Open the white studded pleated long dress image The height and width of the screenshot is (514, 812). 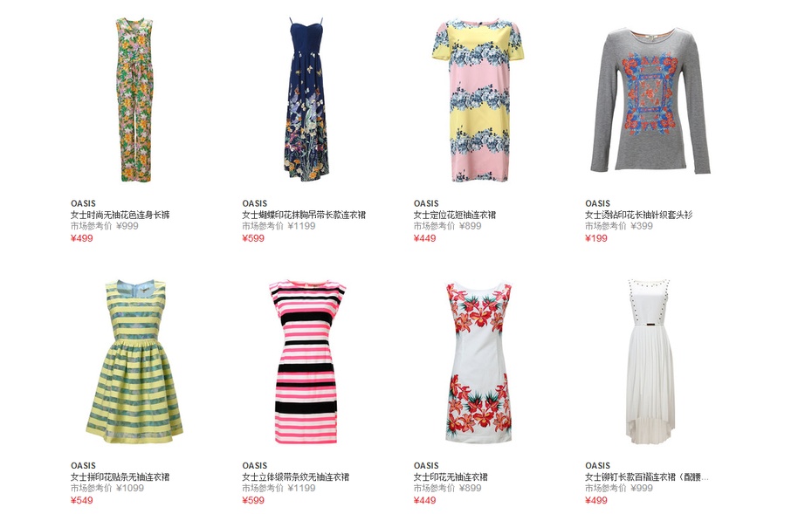pos(650,362)
